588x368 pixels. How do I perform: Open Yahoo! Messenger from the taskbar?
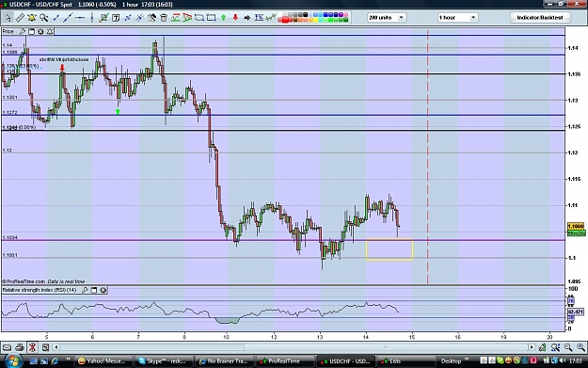pyautogui.click(x=103, y=360)
